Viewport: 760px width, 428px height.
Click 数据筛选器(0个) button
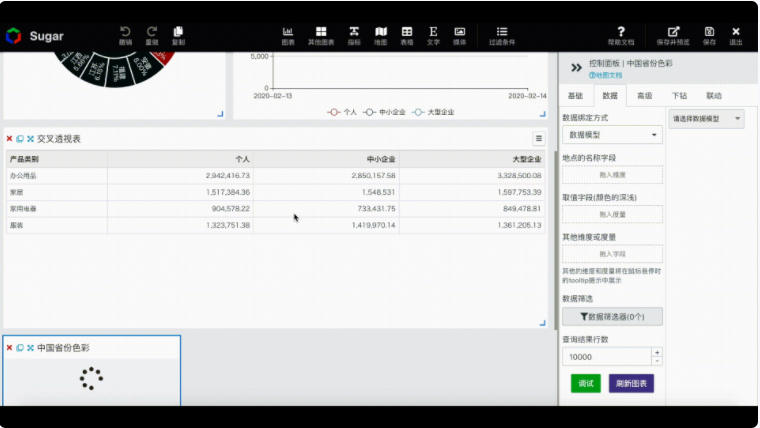612,317
